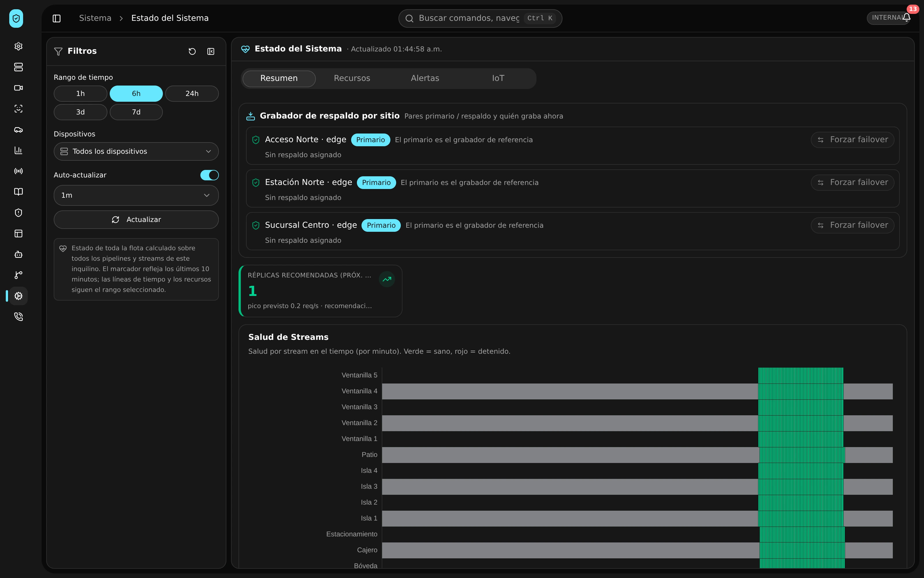Screen dimensions: 924x578
Task: Open the git branch icon in sidebar
Action: 18,275
